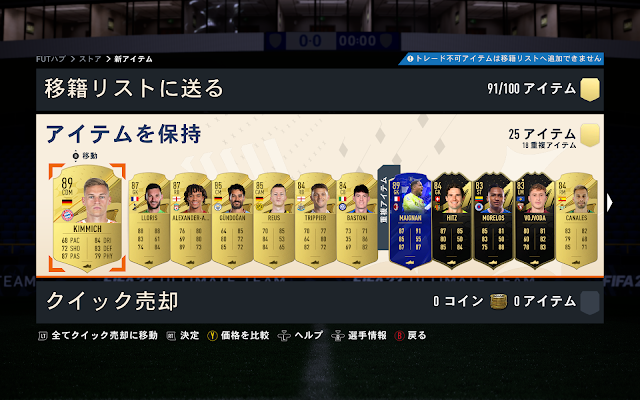Click the coin stack icon in クイック売却

(x=498, y=302)
